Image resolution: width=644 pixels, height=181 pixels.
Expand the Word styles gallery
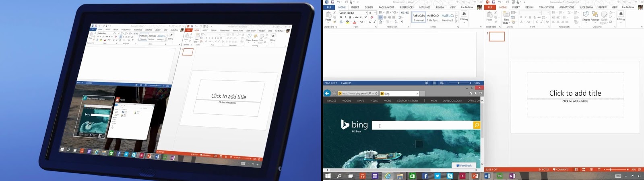click(x=456, y=21)
